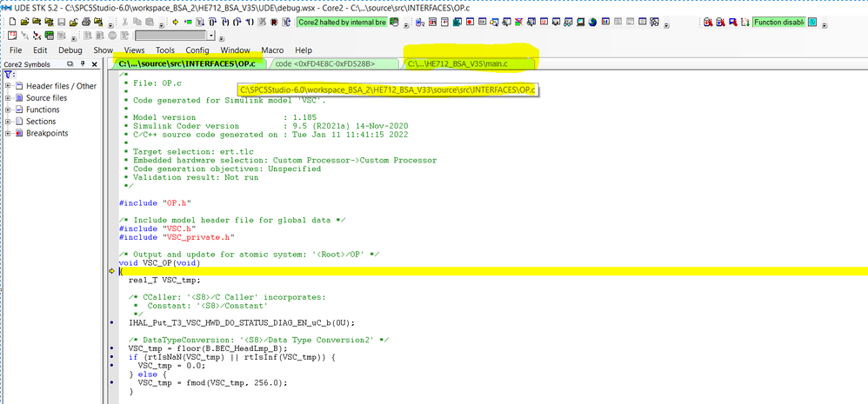Viewport: 868px width, 404px height.
Task: Click the yellow arrow show program counter icon
Action: tap(175, 22)
